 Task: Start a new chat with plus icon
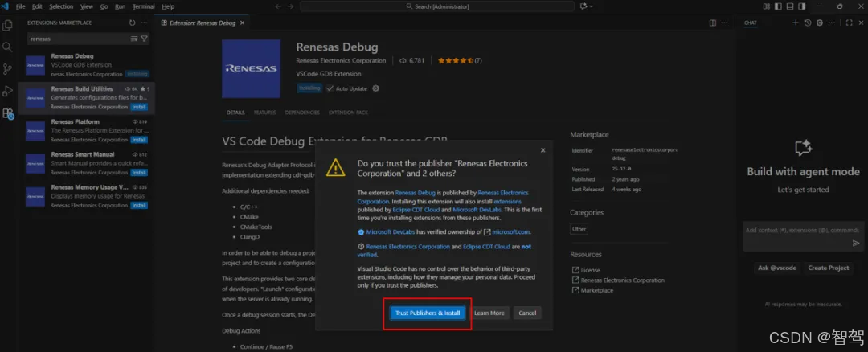tap(796, 23)
